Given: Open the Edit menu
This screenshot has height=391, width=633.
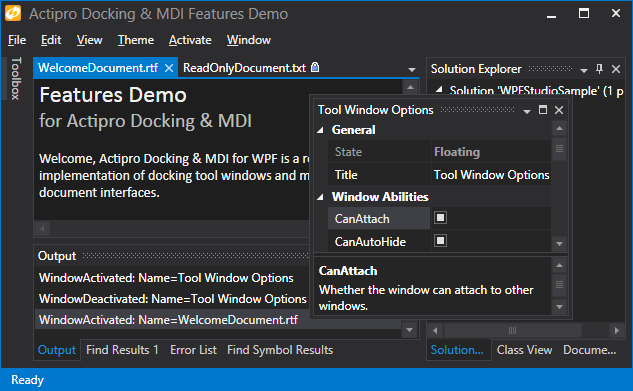Looking at the screenshot, I should [x=51, y=40].
